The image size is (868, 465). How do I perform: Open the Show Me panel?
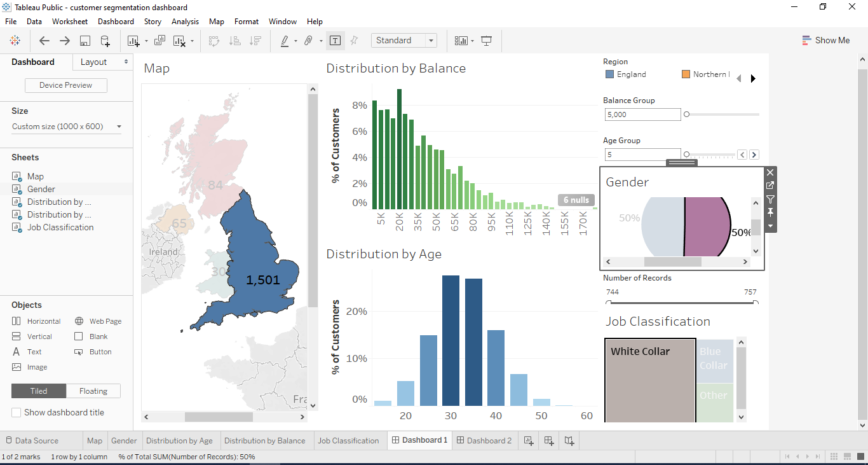pos(826,40)
